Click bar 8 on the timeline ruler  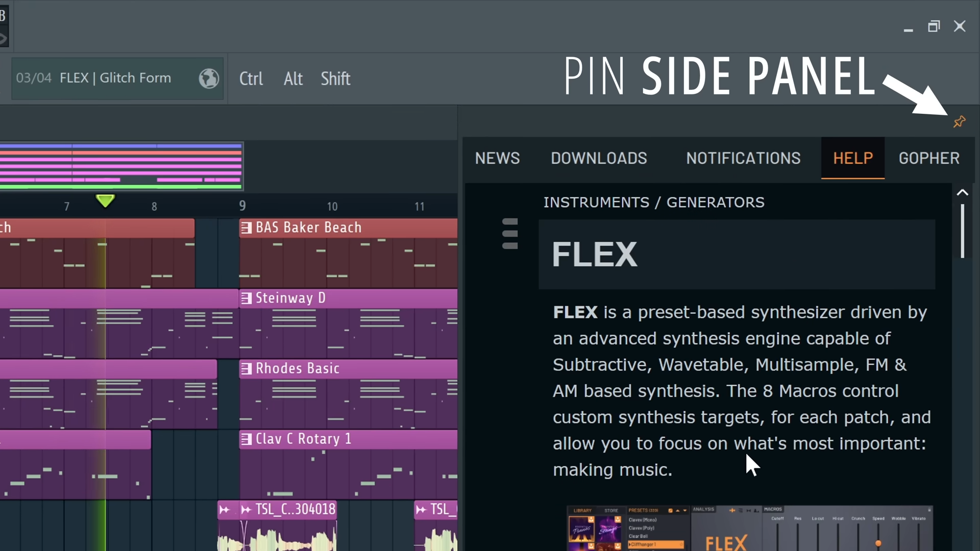click(x=154, y=206)
